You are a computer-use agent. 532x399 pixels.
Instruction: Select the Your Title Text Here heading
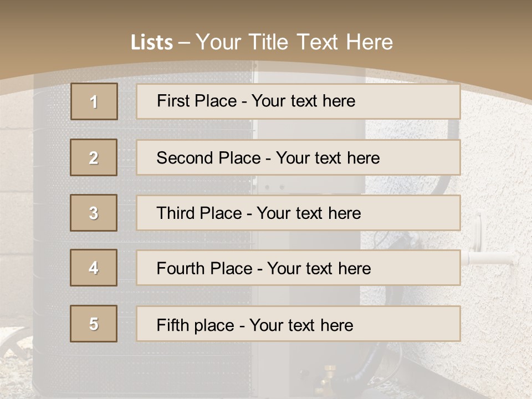tap(294, 42)
